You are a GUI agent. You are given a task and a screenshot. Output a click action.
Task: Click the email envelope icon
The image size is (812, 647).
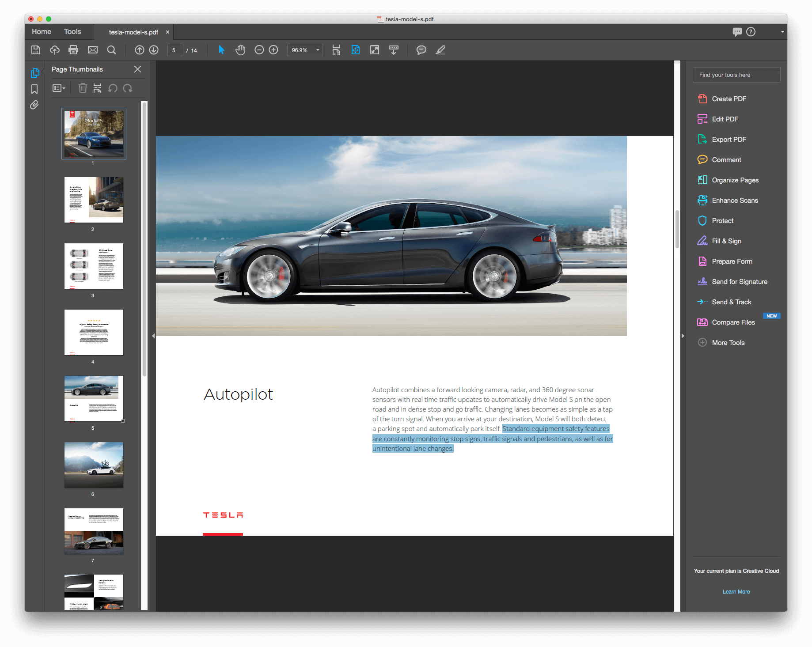93,50
